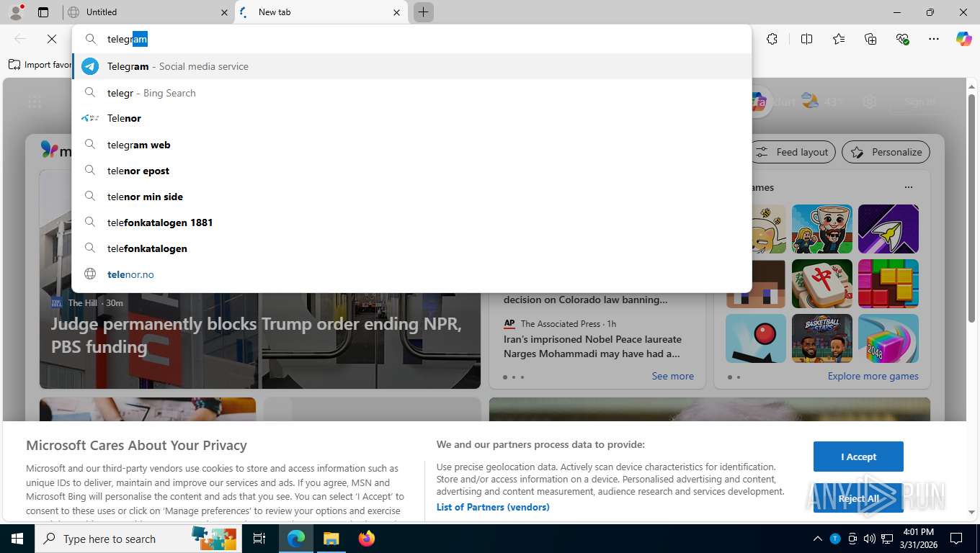
Task: Open the telenor.no site suggestion
Action: (x=412, y=274)
